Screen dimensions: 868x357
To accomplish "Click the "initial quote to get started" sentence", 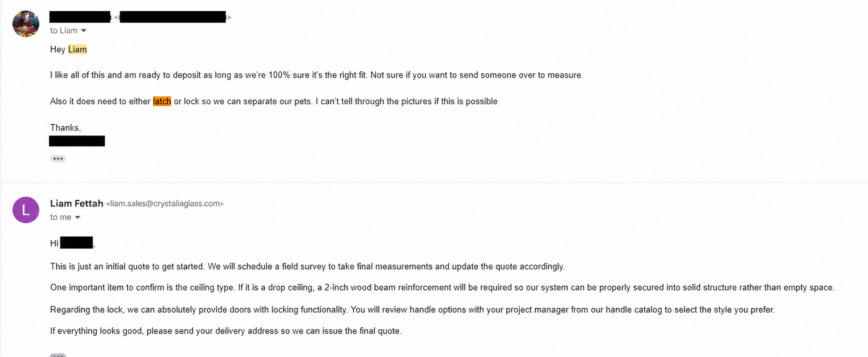I will tap(308, 266).
